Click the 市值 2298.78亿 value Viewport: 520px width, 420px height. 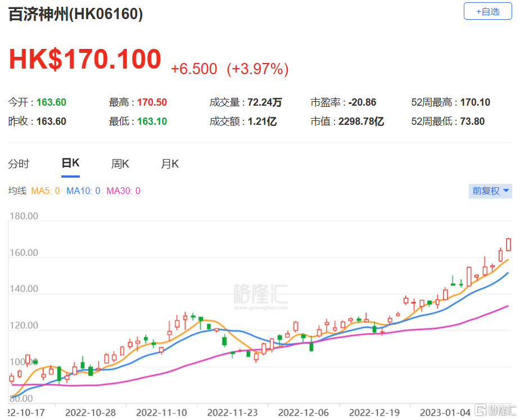(360, 121)
